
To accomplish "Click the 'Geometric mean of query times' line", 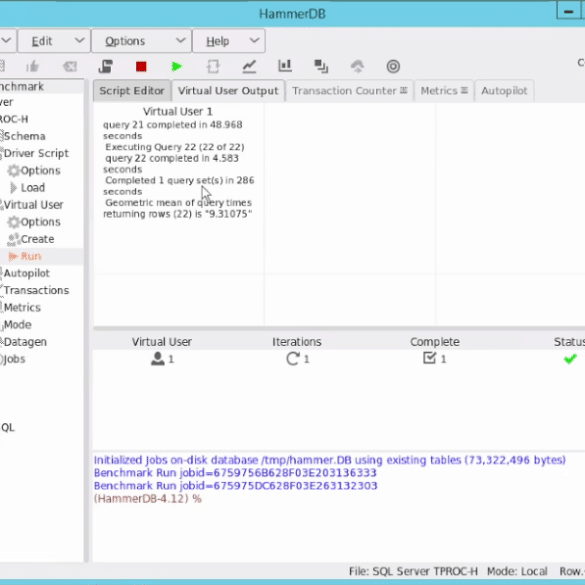I will (x=178, y=203).
